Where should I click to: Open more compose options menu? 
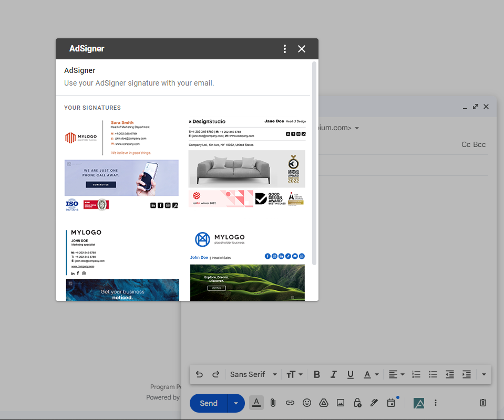tap(436, 403)
